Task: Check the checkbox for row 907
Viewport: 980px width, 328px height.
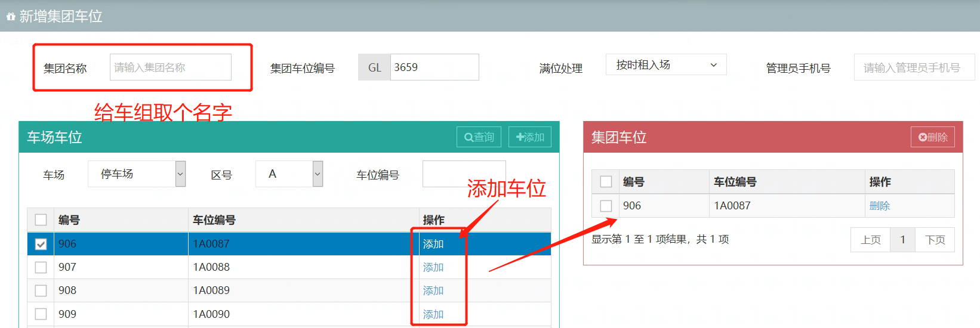Action: 41,267
